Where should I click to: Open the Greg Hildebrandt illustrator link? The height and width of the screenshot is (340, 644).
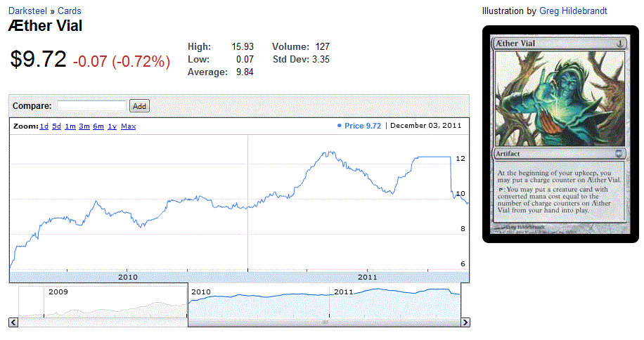[573, 11]
